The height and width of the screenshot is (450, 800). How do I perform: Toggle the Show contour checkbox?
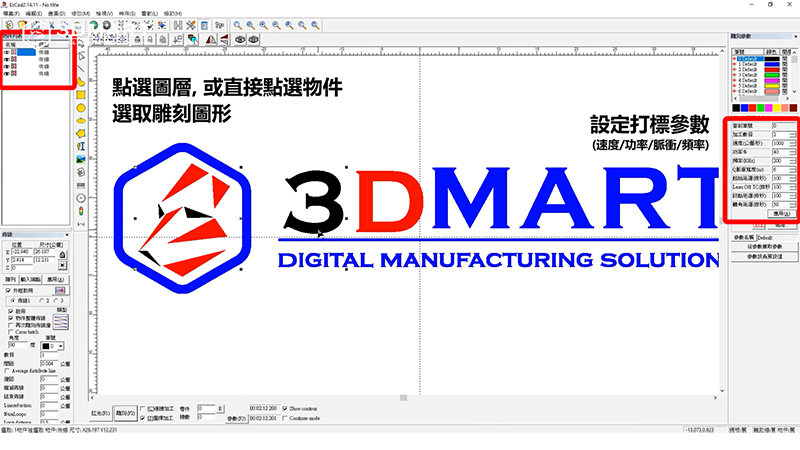(285, 408)
